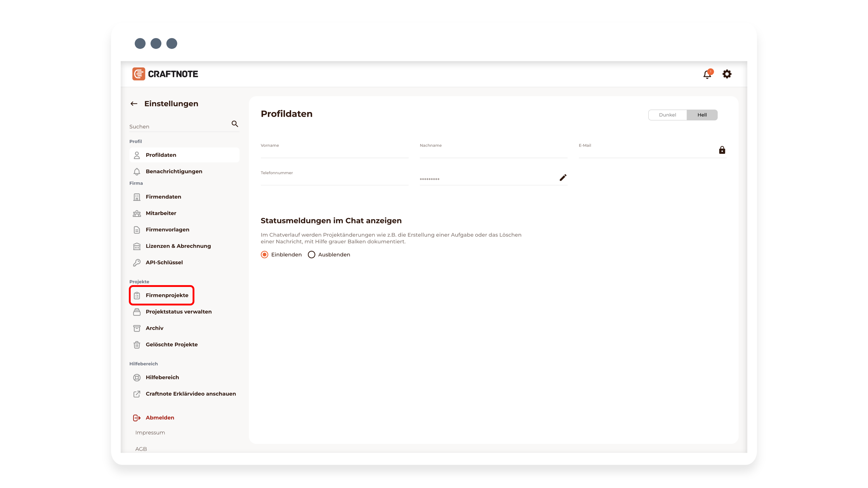
Task: Click the back arrow beside Einstellungen
Action: click(134, 104)
